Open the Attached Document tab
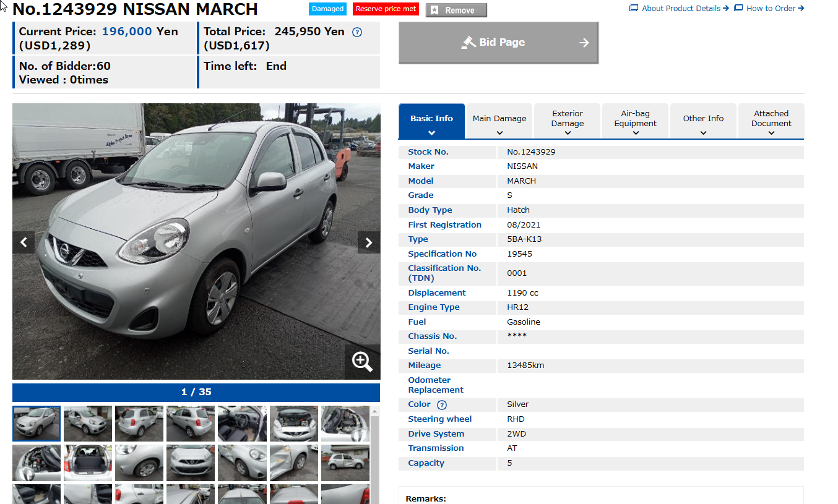 click(x=771, y=121)
